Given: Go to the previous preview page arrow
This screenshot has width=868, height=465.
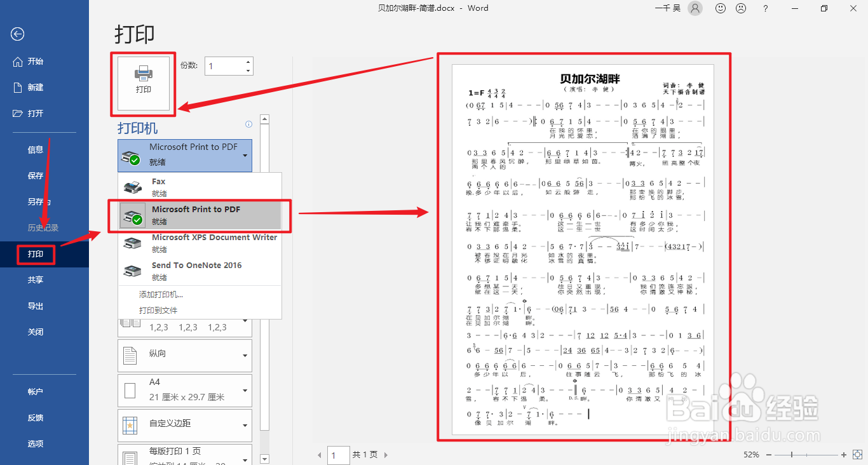Looking at the screenshot, I should pyautogui.click(x=320, y=455).
